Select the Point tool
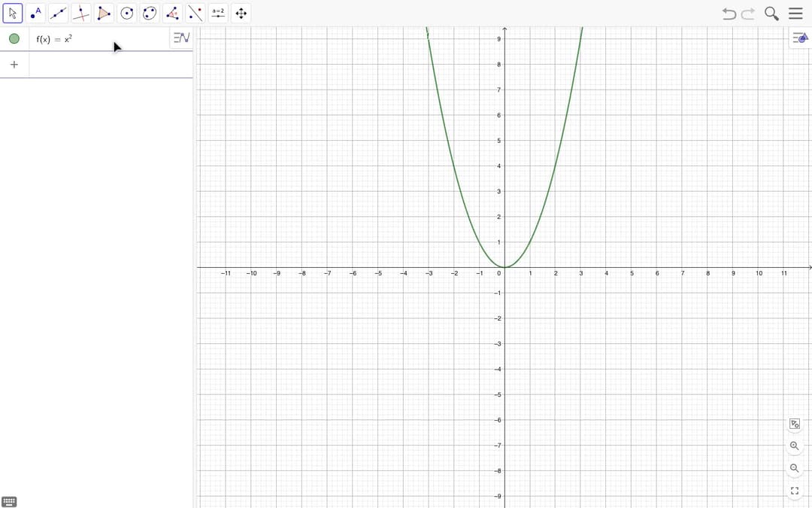Viewport: 812px width, 508px height. pos(35,13)
